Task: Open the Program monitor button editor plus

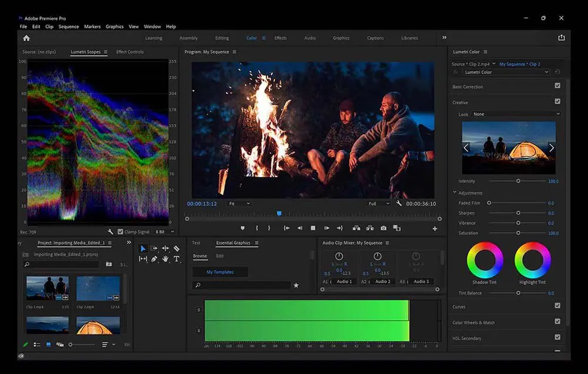Action: click(x=435, y=228)
